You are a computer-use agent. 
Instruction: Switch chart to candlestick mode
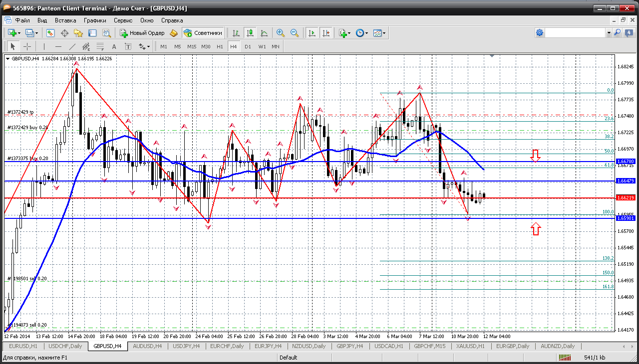(250, 33)
